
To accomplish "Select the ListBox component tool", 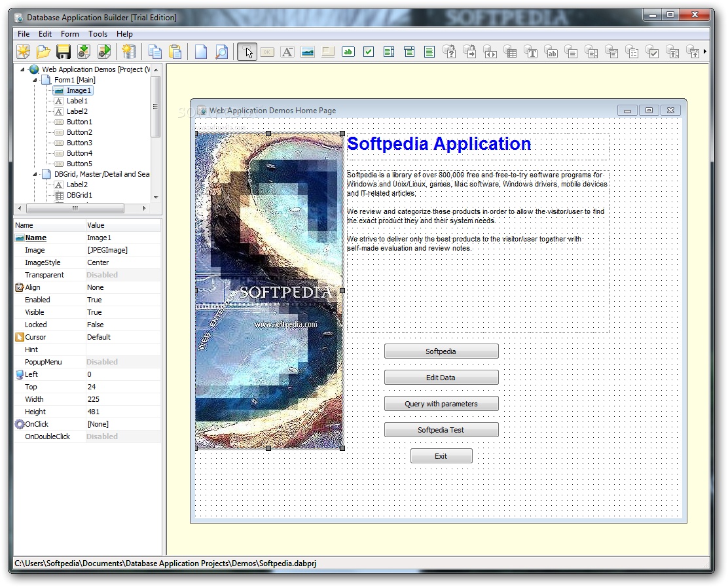I will click(389, 52).
